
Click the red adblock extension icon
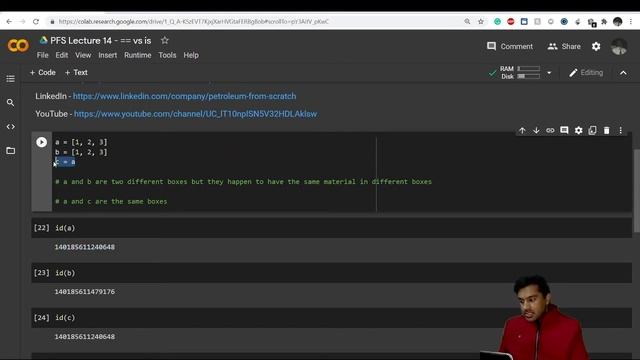pyautogui.click(x=511, y=22)
